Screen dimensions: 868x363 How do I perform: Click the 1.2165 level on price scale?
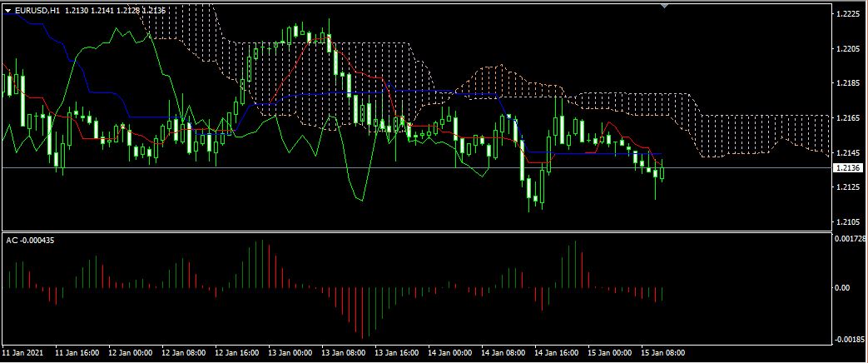[849, 118]
